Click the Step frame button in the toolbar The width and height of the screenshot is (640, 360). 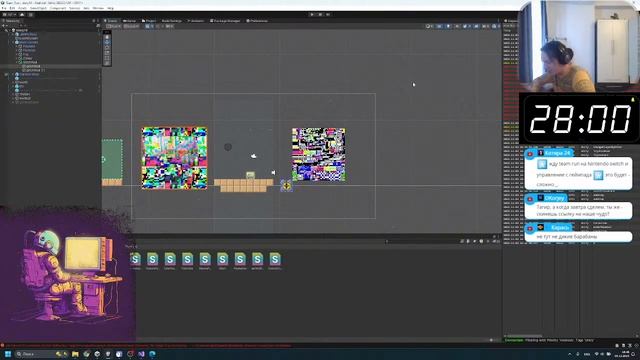coord(328,15)
